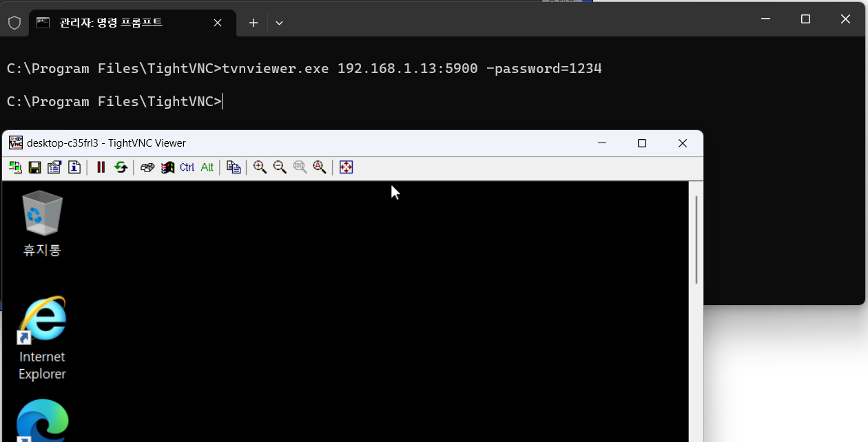Select Microsoft Edge icon on remote desktop
Viewport: 868px width, 442px height.
pyautogui.click(x=42, y=420)
